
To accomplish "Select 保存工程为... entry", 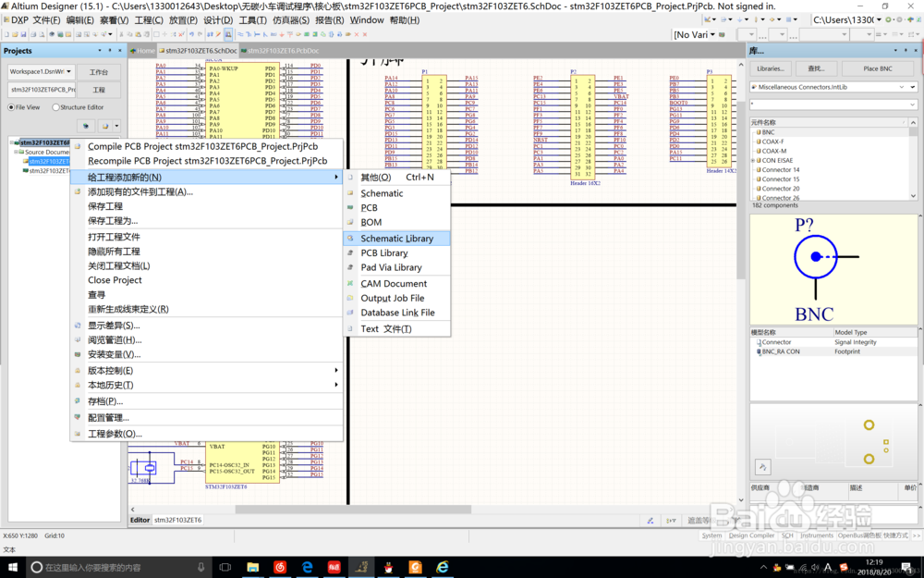I will [x=206, y=221].
